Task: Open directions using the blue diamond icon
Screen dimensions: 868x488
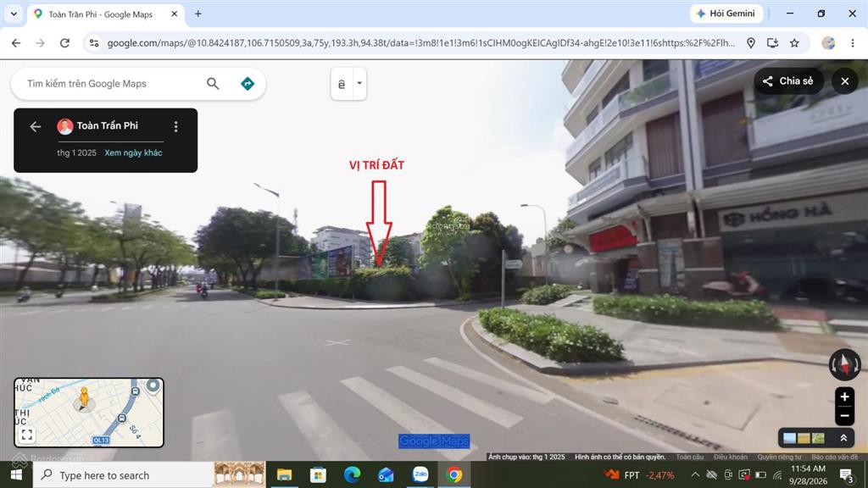Action: [x=248, y=84]
